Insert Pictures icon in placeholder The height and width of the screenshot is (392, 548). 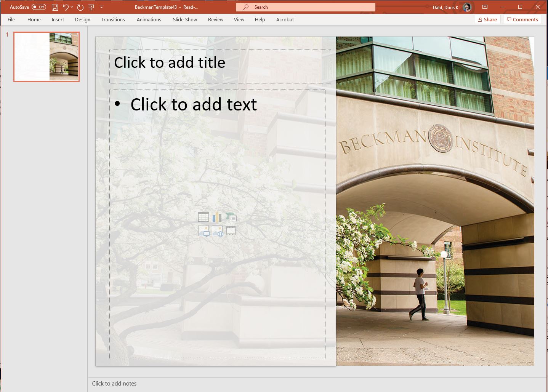pos(203,231)
